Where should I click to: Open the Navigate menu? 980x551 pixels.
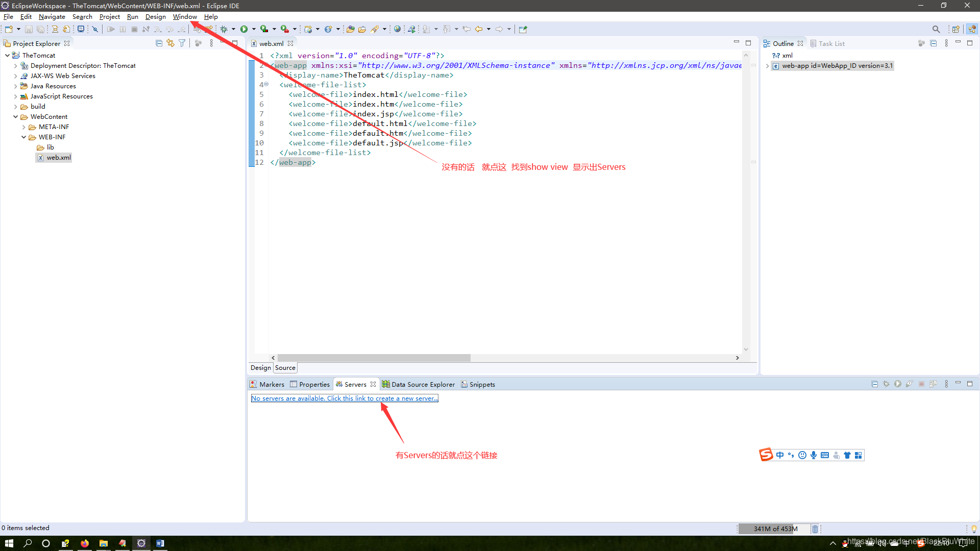(x=52, y=16)
